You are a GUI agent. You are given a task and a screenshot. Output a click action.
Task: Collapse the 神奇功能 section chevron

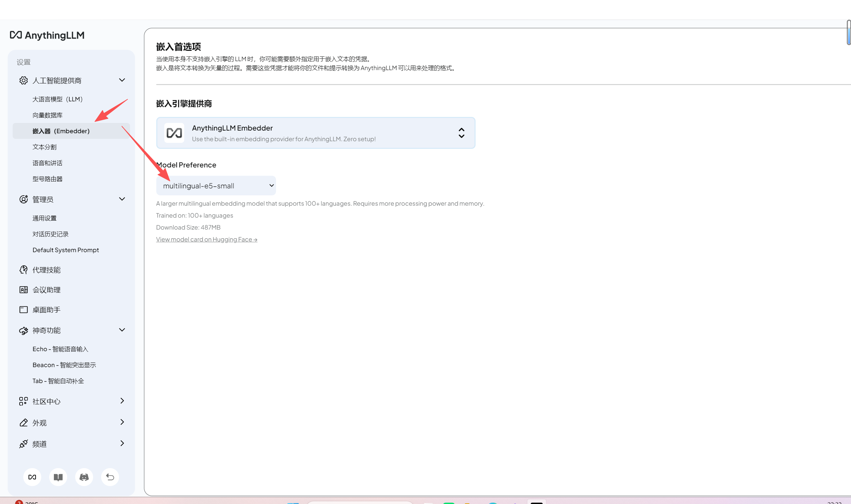(x=122, y=330)
